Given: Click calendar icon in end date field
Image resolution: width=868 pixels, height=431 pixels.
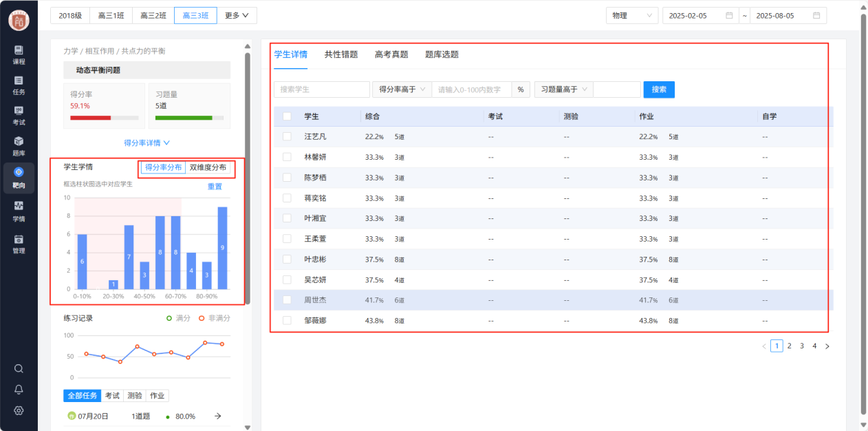Looking at the screenshot, I should coord(816,15).
